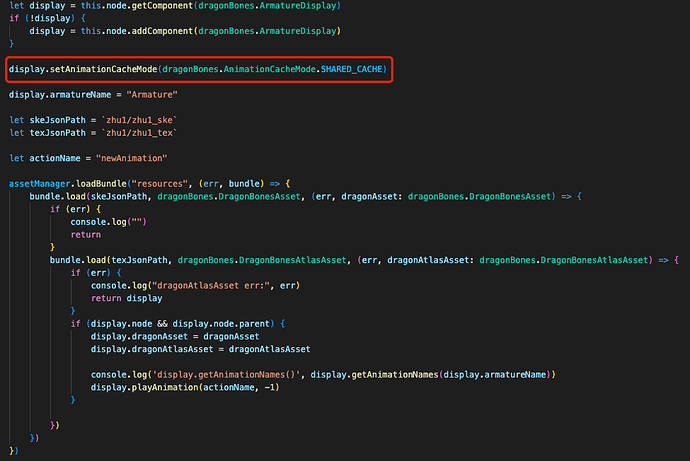The height and width of the screenshot is (461, 690).
Task: Click 'display.dragonAtlasAsset = dragonAtlasAsset' line
Action: 200,350
